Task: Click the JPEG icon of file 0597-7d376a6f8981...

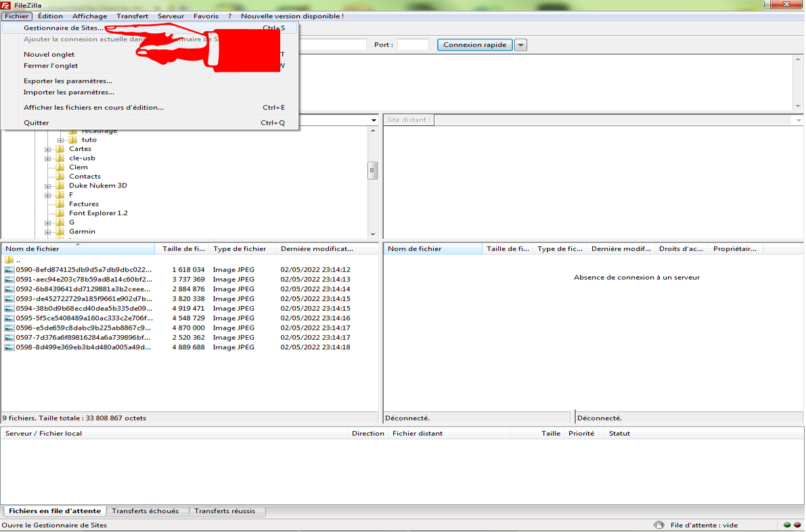Action: [x=9, y=338]
